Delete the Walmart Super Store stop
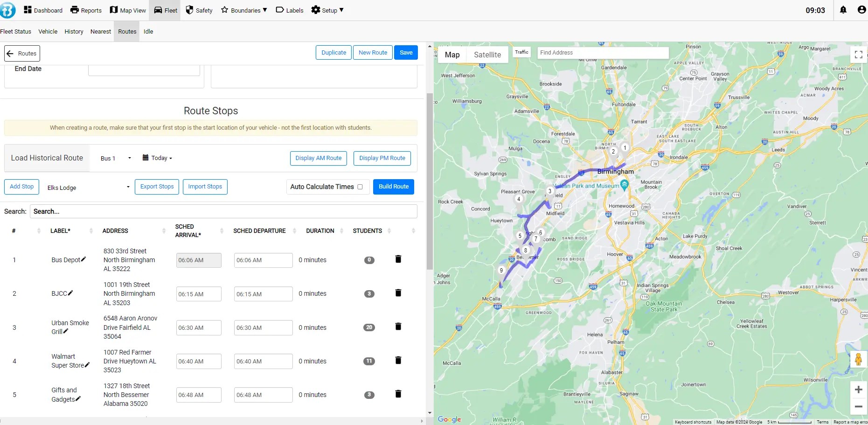 (398, 360)
